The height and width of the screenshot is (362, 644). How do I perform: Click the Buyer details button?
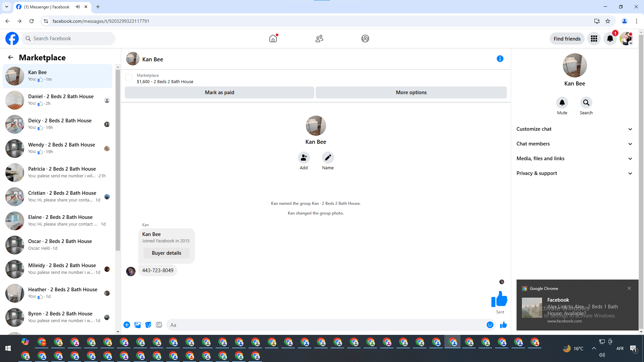[x=166, y=253]
